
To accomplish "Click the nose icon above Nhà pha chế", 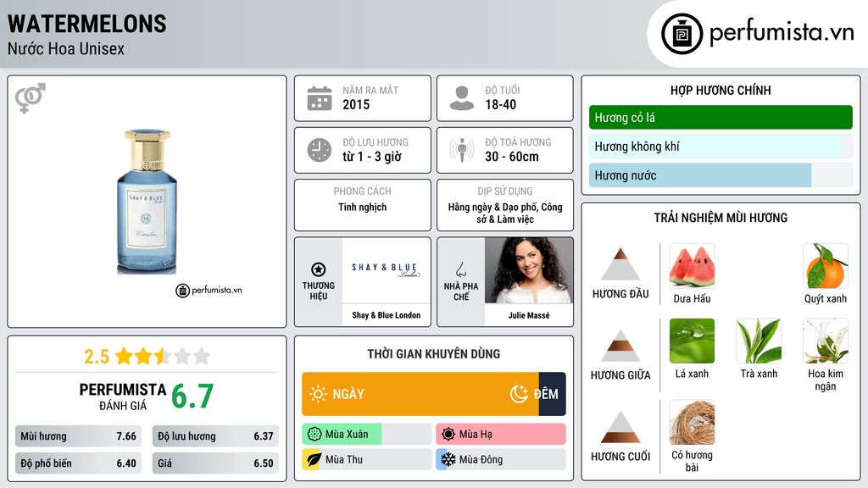I will pyautogui.click(x=460, y=269).
